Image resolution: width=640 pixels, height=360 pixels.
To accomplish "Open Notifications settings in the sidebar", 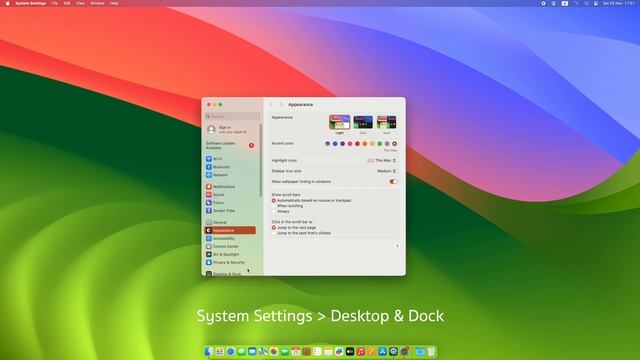I will [x=230, y=187].
